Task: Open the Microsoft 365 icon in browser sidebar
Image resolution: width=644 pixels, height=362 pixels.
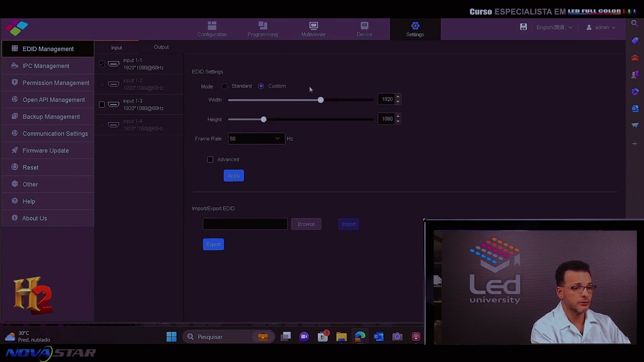Action: click(635, 92)
